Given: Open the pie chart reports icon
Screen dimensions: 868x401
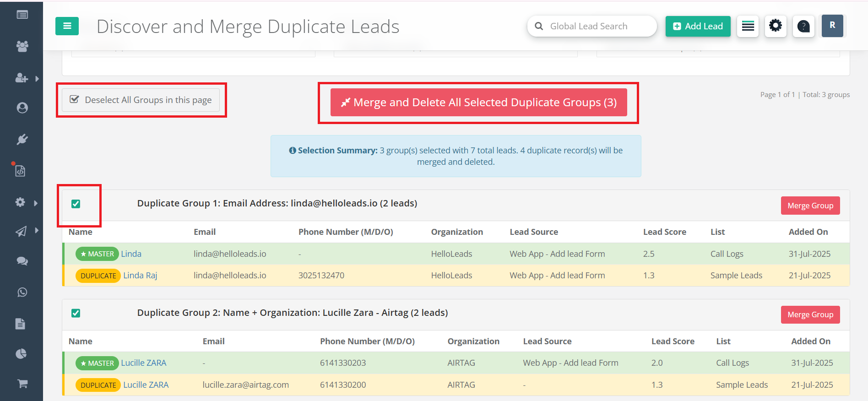Looking at the screenshot, I should (x=21, y=353).
